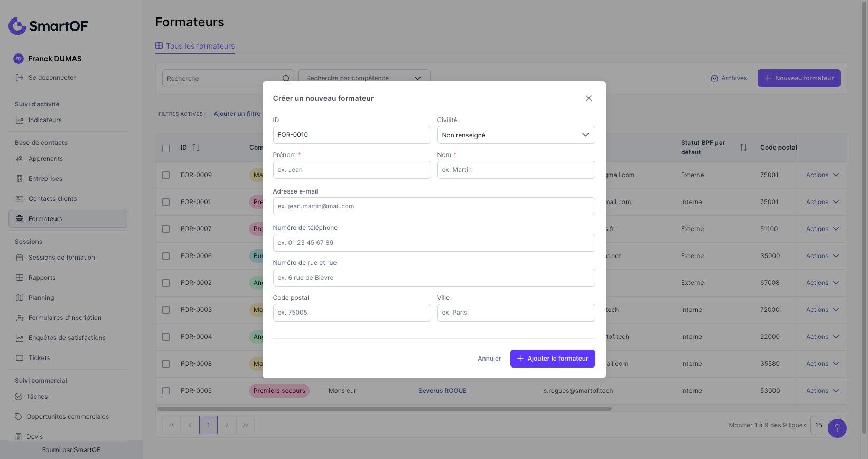The width and height of the screenshot is (868, 459).
Task: Go to the next page arrow
Action: [227, 425]
